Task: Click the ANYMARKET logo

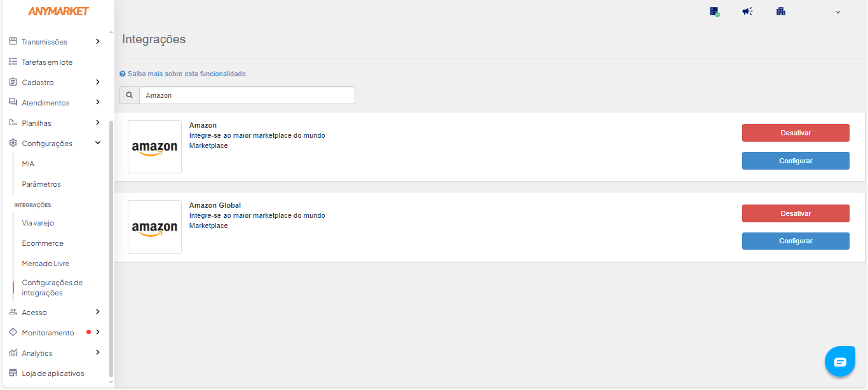Action: tap(58, 11)
